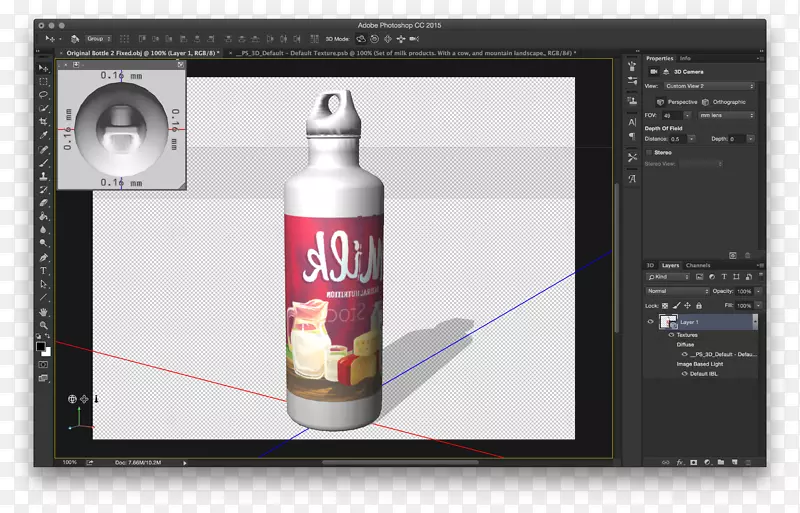This screenshot has height=513, width=800.
Task: Select the Rectangular Marquee tool
Action: (x=44, y=82)
